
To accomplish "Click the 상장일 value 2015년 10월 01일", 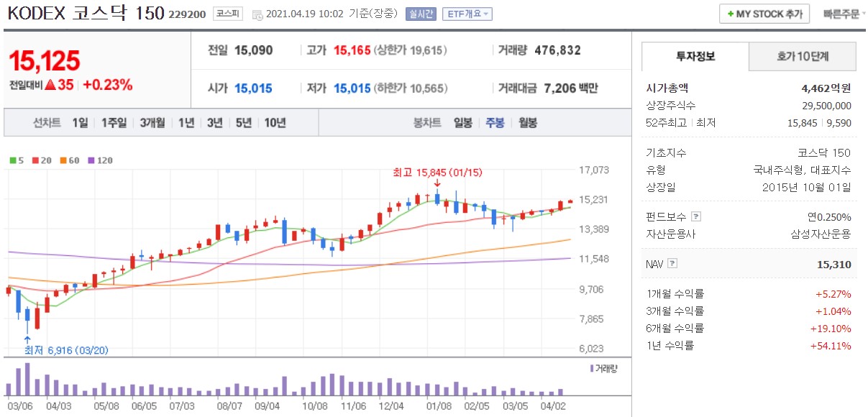I will point(806,187).
